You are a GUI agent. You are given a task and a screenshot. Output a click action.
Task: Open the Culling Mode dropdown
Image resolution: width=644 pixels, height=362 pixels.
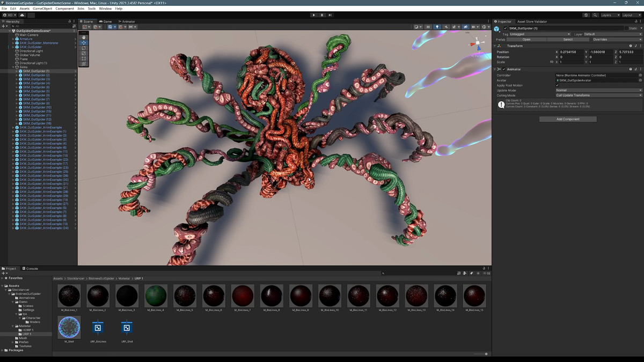(598, 95)
